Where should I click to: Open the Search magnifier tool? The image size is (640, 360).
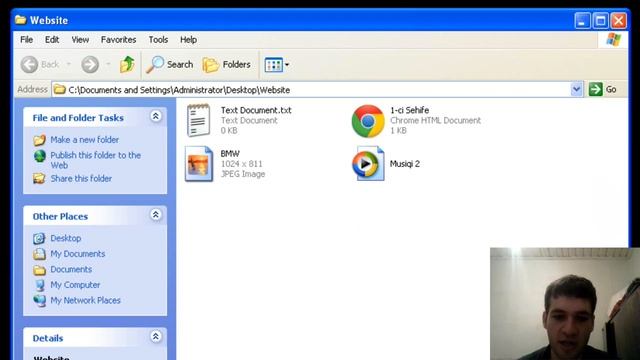point(169,64)
